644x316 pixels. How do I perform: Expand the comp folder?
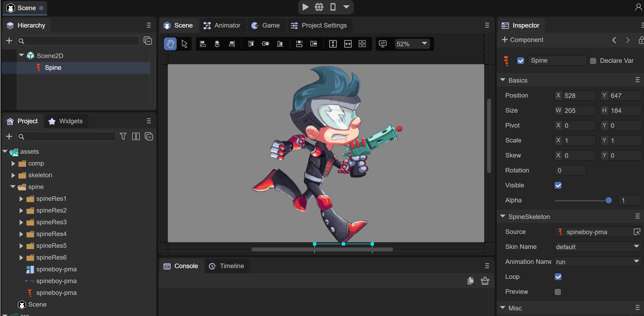(13, 163)
